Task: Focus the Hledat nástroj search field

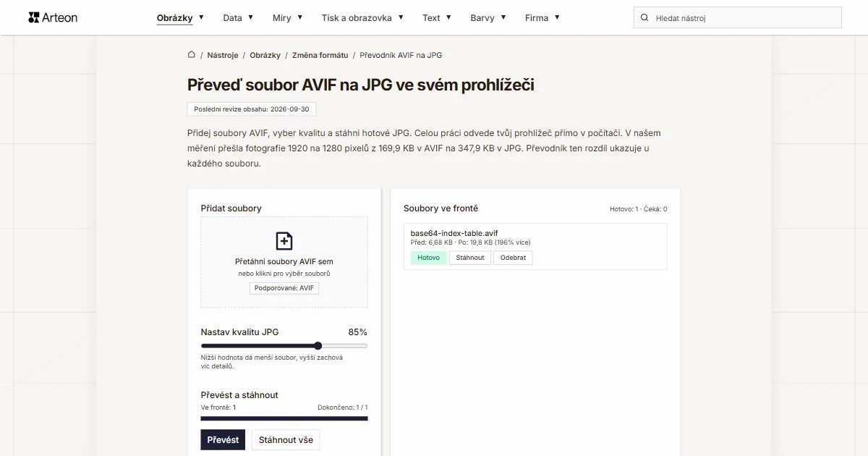Action: (x=738, y=17)
